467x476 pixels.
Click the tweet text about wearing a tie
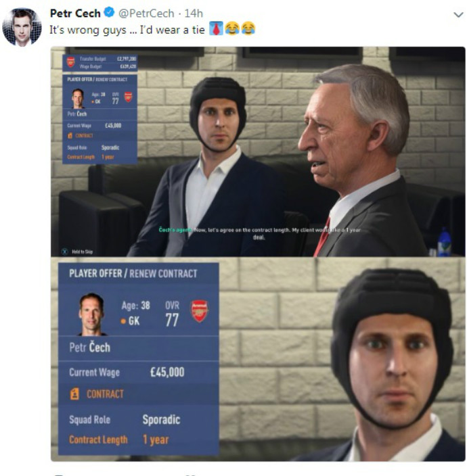127,30
